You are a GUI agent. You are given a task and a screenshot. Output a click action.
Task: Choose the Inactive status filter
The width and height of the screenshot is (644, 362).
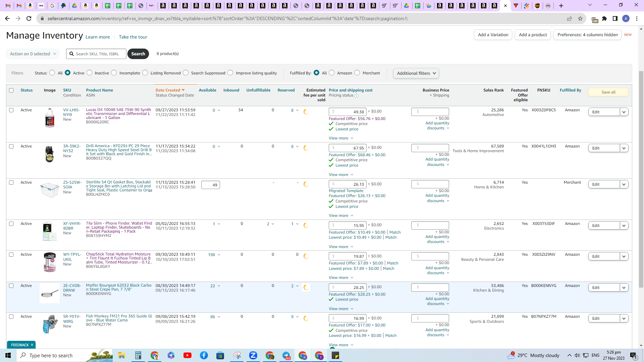click(90, 73)
